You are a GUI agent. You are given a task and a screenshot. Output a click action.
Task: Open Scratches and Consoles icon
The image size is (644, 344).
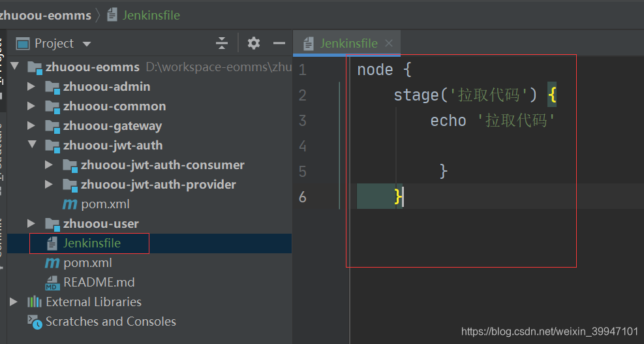[x=35, y=322]
